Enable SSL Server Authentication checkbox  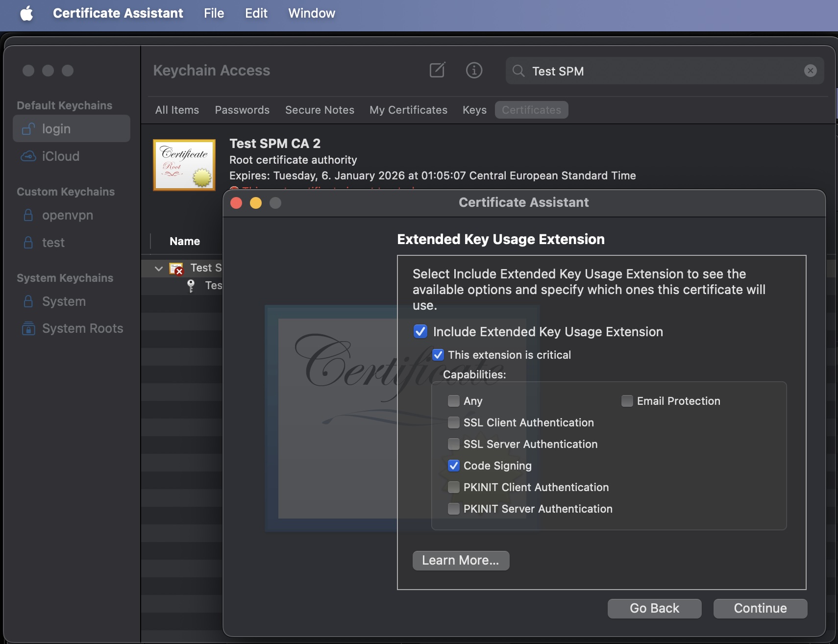pos(454,444)
